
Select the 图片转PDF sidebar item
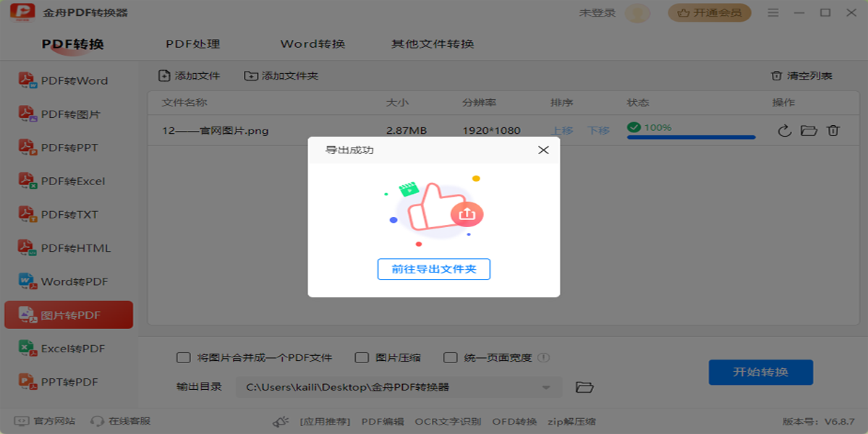click(x=69, y=315)
